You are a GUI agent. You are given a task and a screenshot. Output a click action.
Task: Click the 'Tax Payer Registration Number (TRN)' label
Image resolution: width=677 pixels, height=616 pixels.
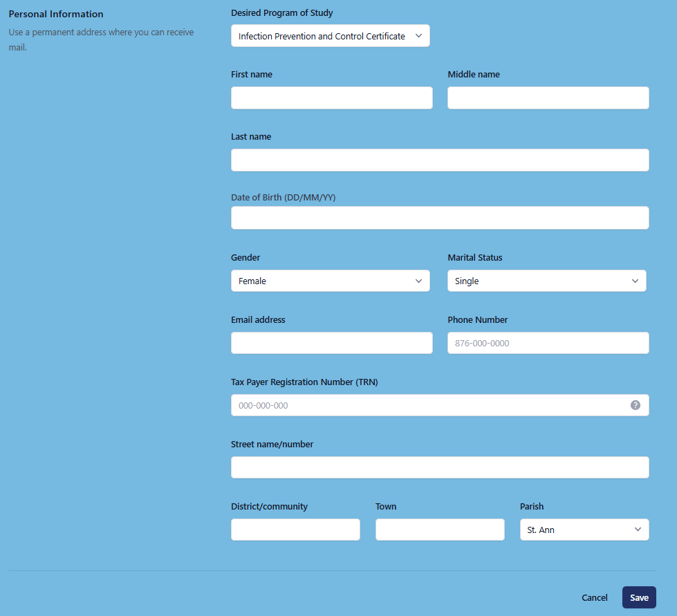tap(304, 382)
